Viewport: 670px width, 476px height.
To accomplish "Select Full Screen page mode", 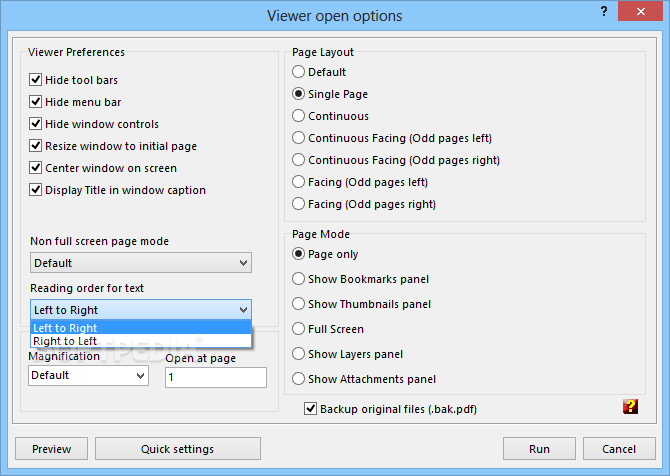I will (298, 329).
